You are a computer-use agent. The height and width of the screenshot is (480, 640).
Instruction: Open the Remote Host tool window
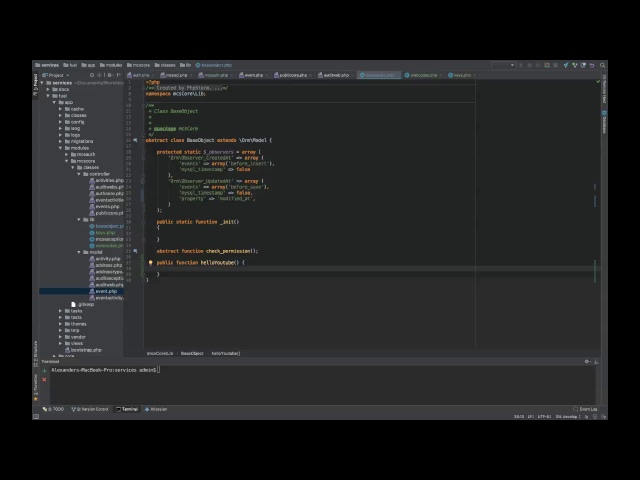[x=604, y=89]
